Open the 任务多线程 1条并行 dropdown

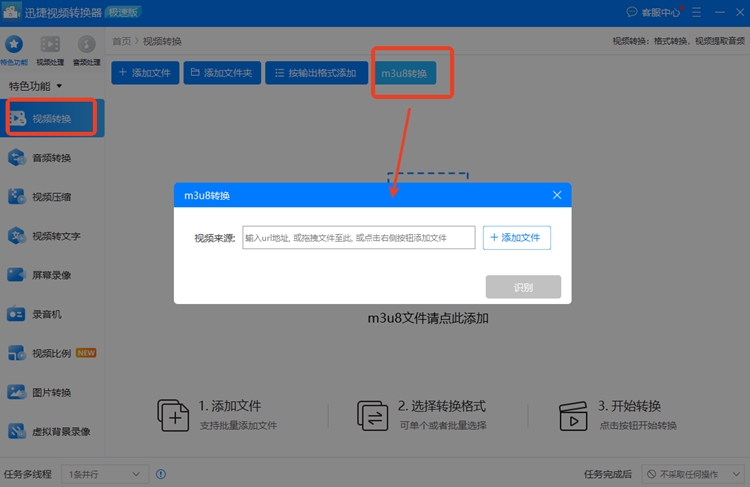pyautogui.click(x=105, y=474)
